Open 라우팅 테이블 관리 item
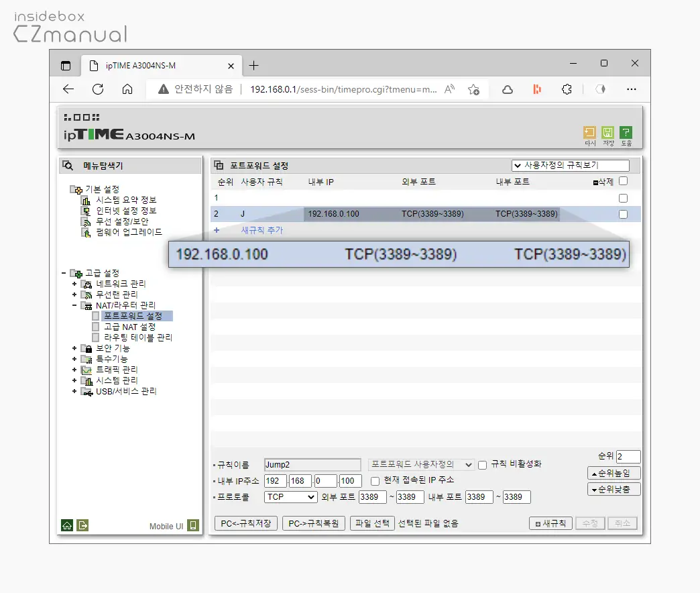The width and height of the screenshot is (700, 593). (x=138, y=337)
